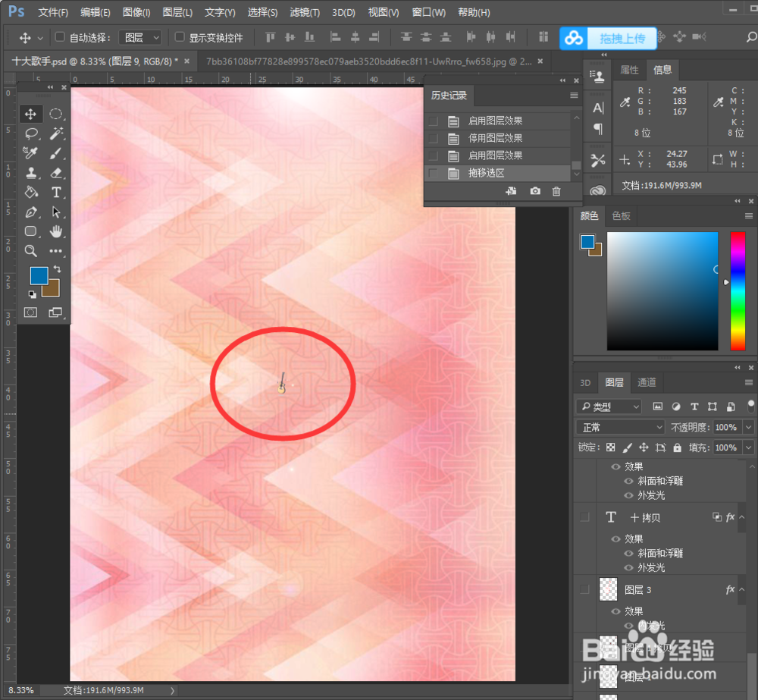Select the Horizontal Type tool
Image resolution: width=758 pixels, height=700 pixels.
click(56, 192)
